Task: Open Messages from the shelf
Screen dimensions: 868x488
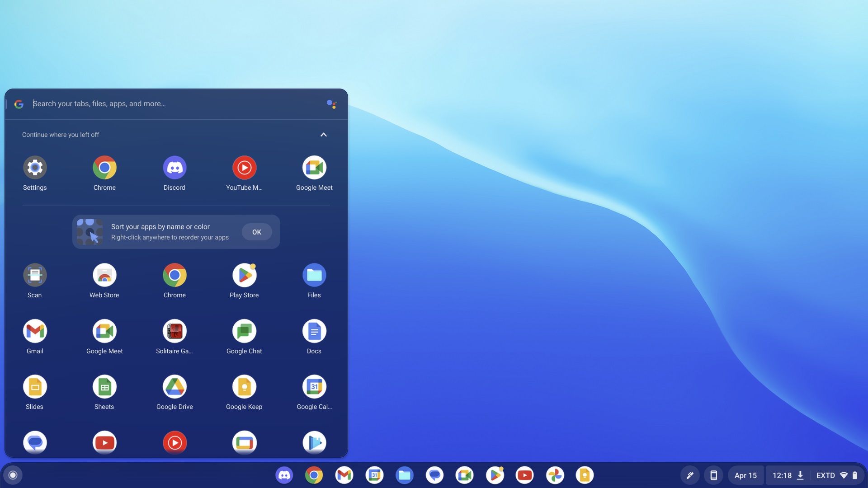Action: coord(434,475)
